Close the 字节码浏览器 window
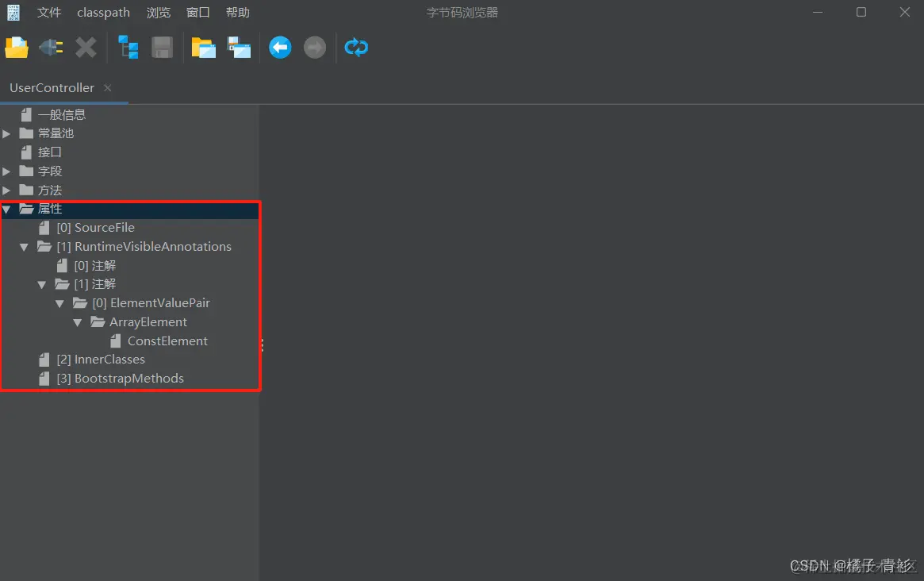The width and height of the screenshot is (924, 581). point(904,13)
